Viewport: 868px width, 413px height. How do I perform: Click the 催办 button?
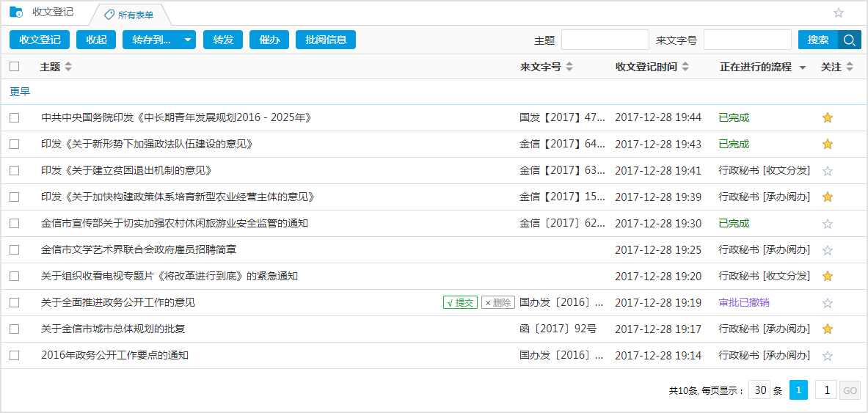pos(269,40)
